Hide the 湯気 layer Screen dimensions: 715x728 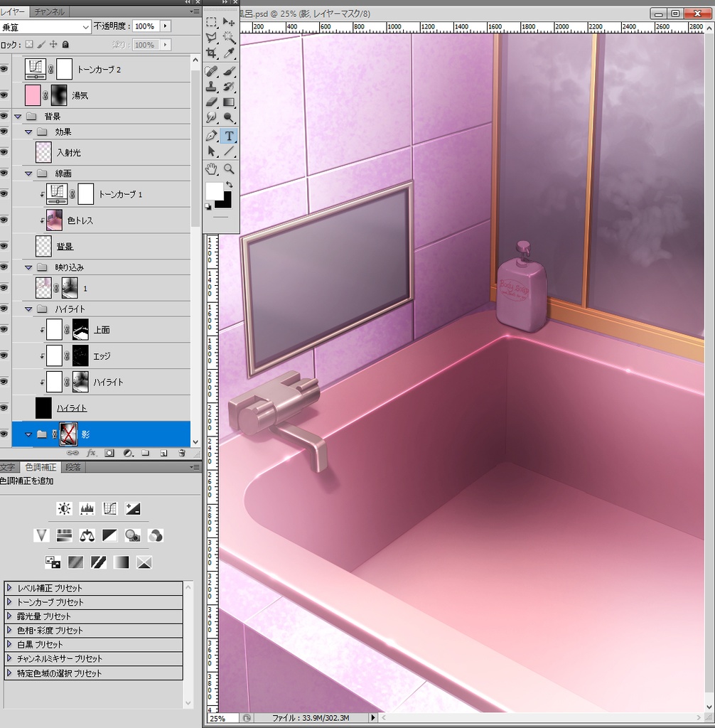[5, 95]
